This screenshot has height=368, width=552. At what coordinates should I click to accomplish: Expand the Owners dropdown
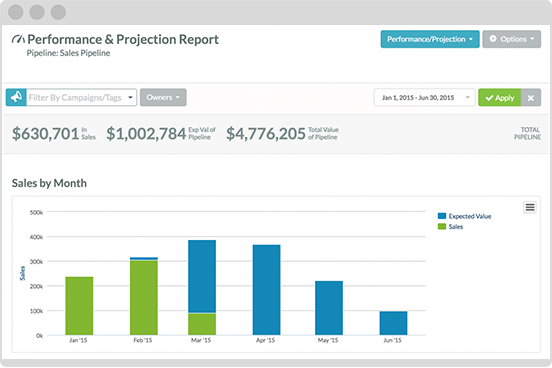[x=163, y=97]
